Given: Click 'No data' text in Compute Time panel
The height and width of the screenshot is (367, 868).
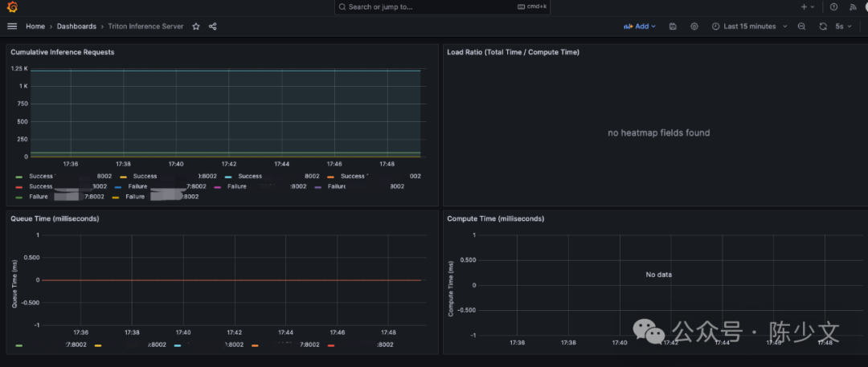Looking at the screenshot, I should 659,275.
